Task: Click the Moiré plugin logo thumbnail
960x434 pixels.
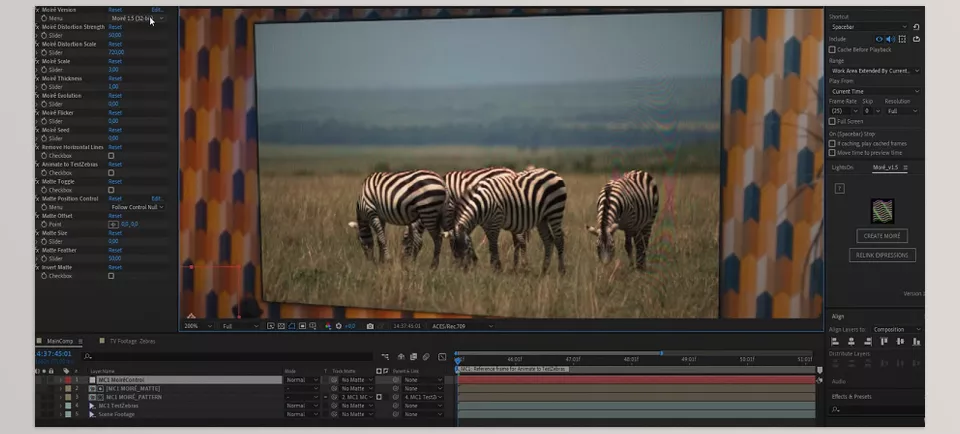Action: (x=882, y=210)
